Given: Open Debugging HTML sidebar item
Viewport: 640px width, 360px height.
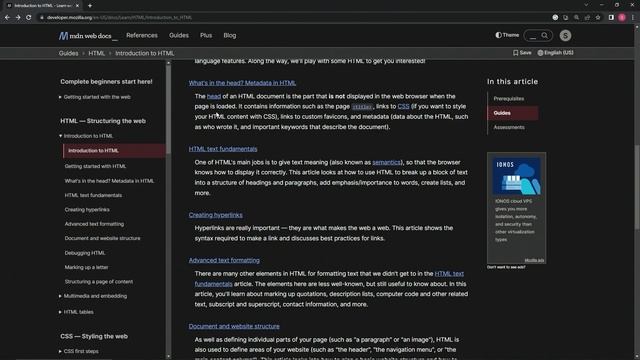Looking at the screenshot, I should (x=85, y=253).
